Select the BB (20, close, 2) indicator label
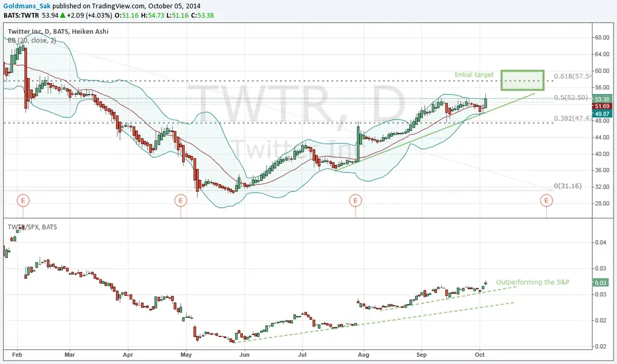617x364 pixels. pyautogui.click(x=32, y=40)
